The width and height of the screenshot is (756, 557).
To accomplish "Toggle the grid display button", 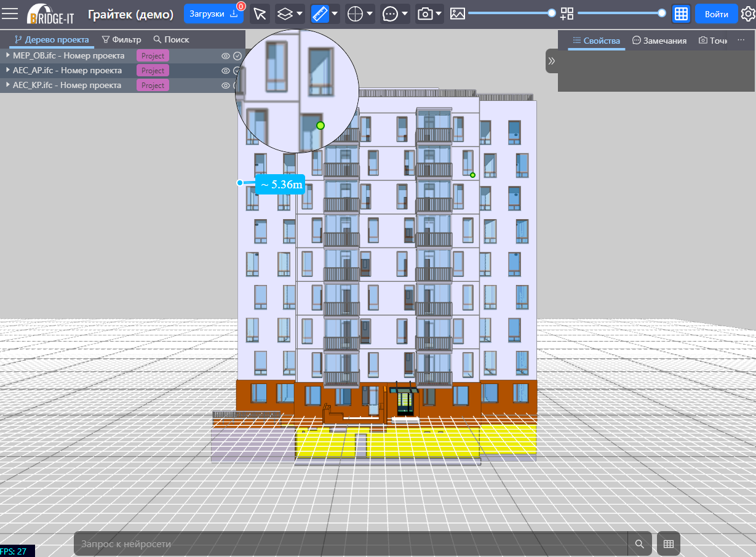I will 681,14.
